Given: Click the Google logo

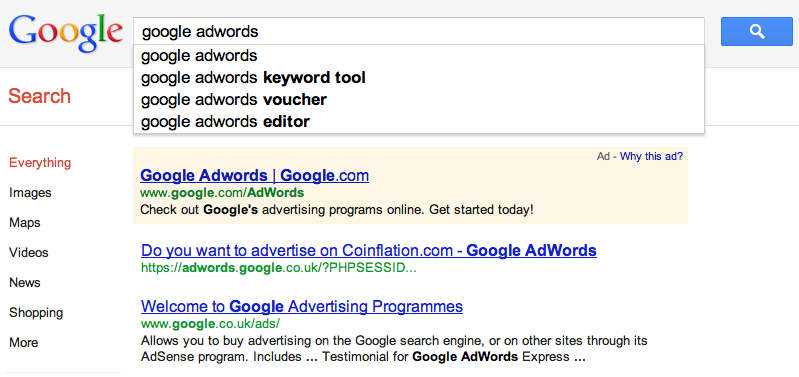Looking at the screenshot, I should pyautogui.click(x=66, y=33).
